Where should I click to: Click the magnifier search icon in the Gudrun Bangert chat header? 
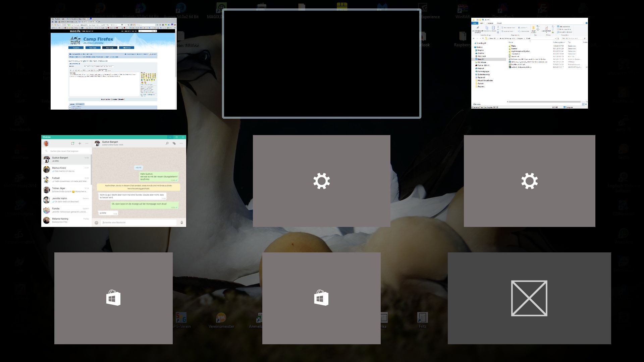tap(167, 143)
